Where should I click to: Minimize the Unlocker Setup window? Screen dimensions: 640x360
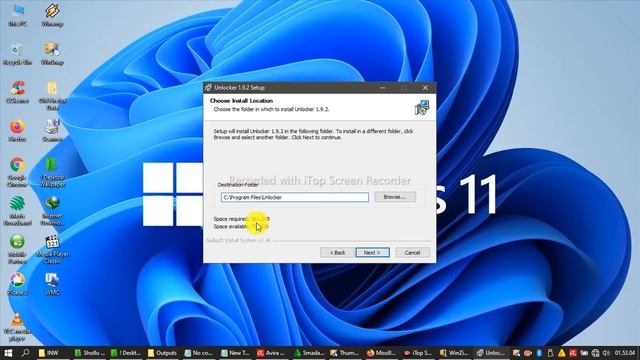(x=382, y=87)
